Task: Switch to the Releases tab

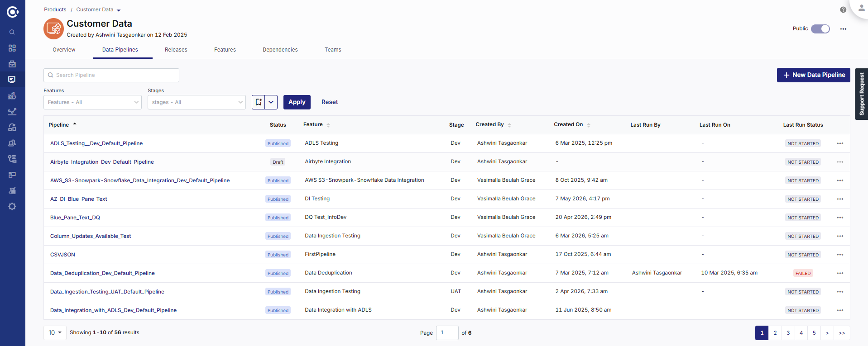Action: [176, 50]
